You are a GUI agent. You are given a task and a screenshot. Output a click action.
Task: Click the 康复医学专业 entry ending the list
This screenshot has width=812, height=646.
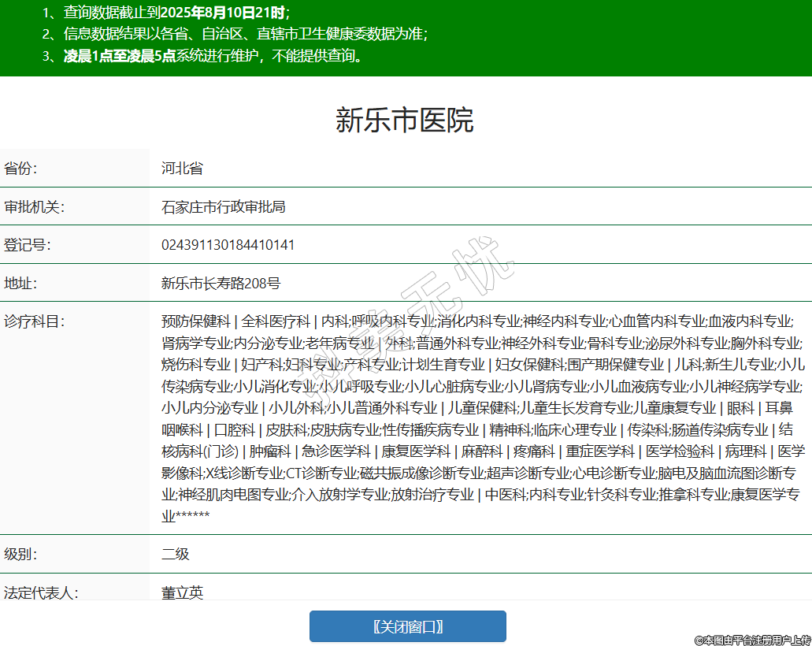click(764, 495)
